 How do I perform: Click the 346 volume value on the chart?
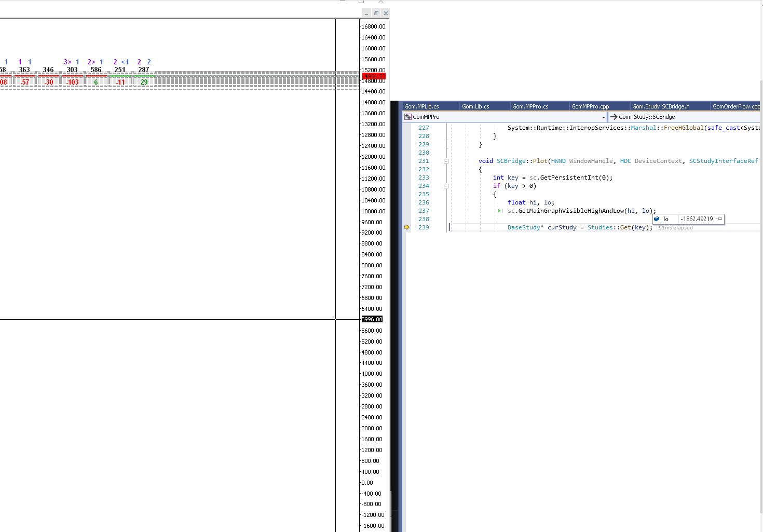[x=48, y=70]
